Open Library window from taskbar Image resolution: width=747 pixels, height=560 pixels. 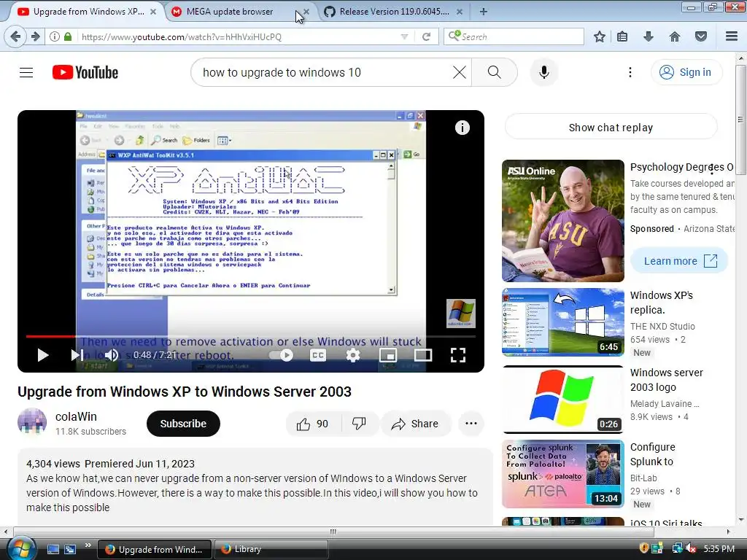271,549
